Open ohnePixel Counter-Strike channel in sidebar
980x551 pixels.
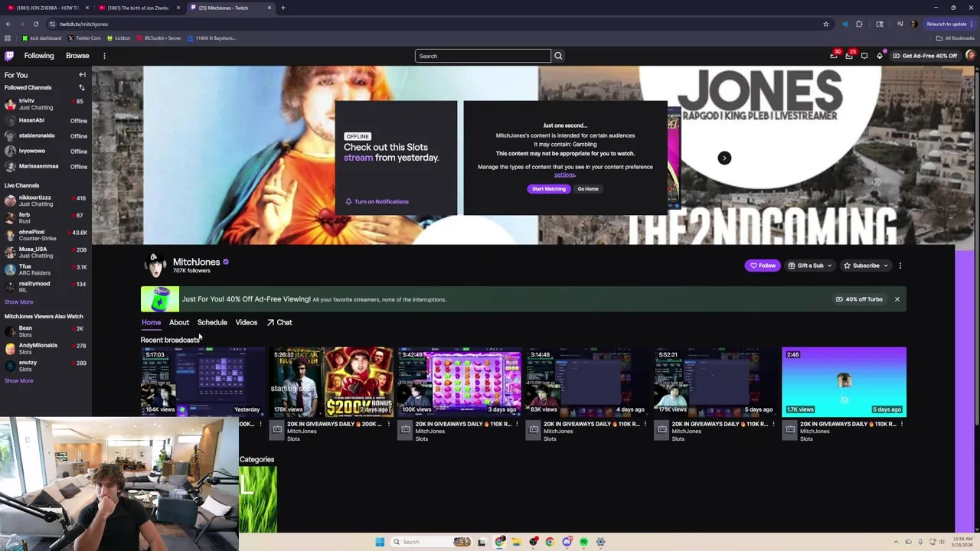pos(45,235)
